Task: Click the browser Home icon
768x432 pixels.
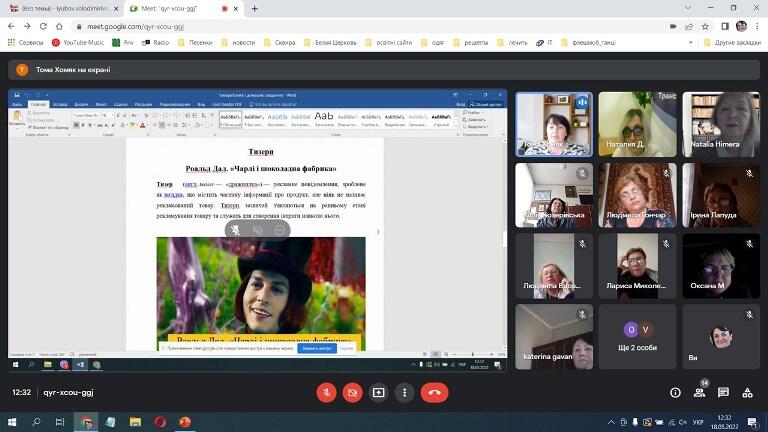Action: click(59, 26)
